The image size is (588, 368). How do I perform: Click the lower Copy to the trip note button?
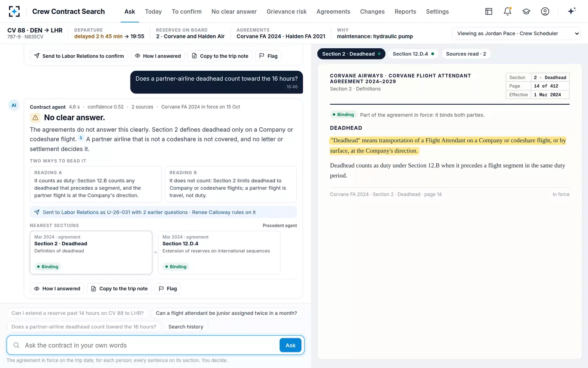tap(119, 289)
